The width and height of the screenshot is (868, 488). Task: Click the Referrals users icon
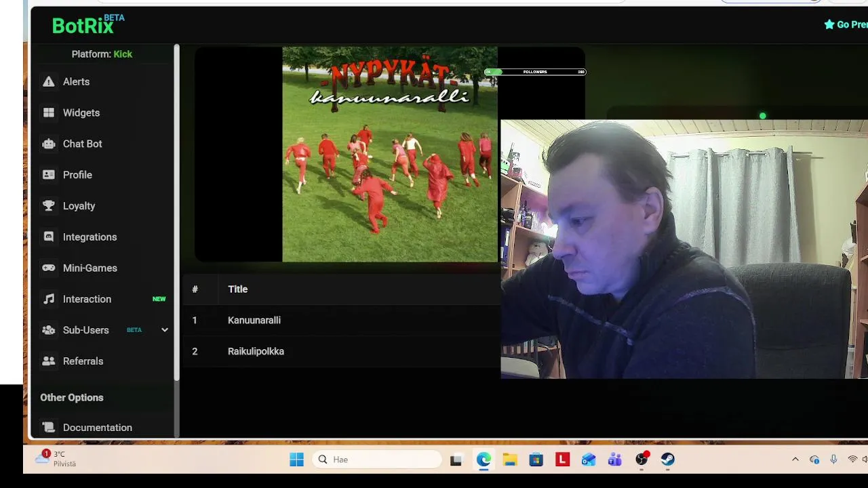coord(49,361)
